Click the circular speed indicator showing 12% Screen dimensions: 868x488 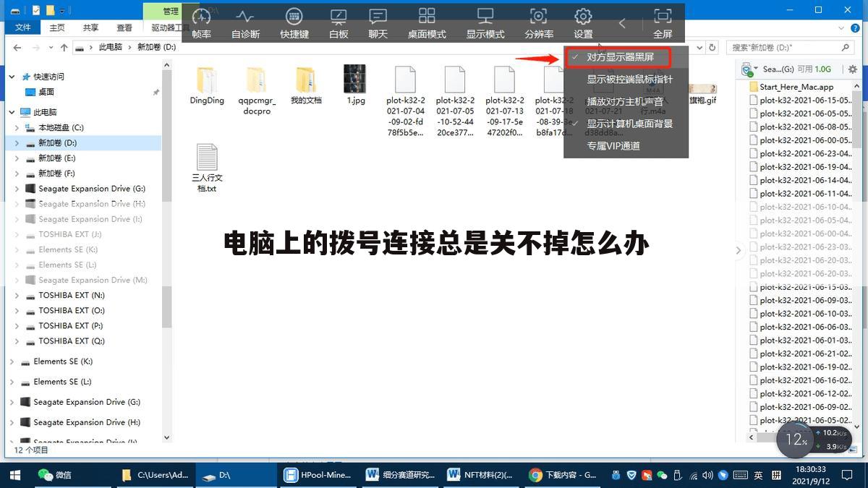tap(795, 439)
